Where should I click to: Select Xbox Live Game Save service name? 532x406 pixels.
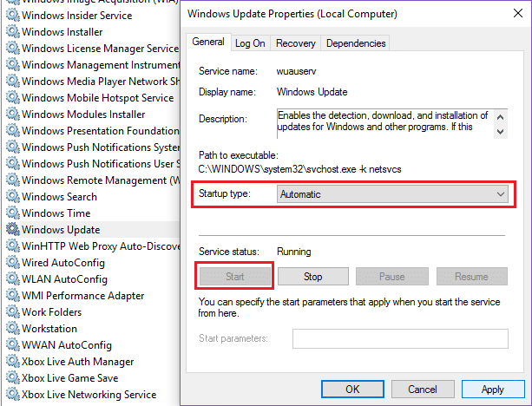[70, 378]
